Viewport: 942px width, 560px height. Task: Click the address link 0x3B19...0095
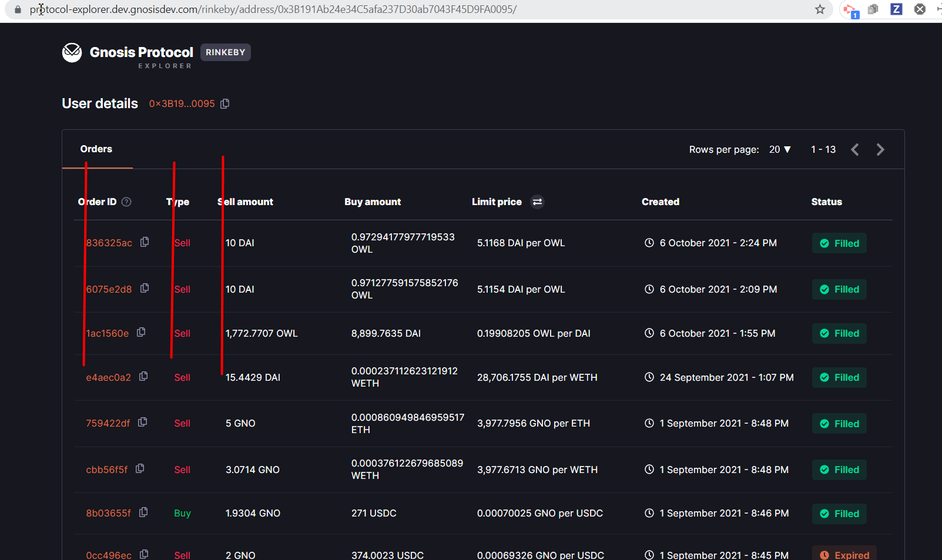(x=182, y=103)
